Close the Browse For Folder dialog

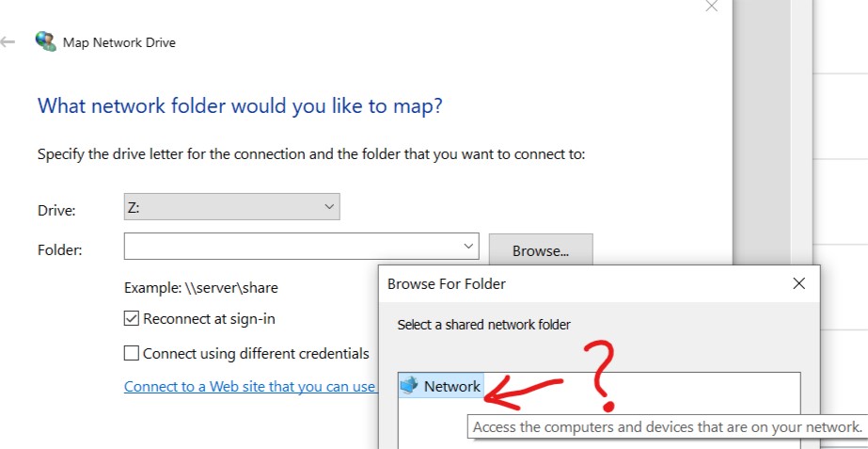[798, 284]
